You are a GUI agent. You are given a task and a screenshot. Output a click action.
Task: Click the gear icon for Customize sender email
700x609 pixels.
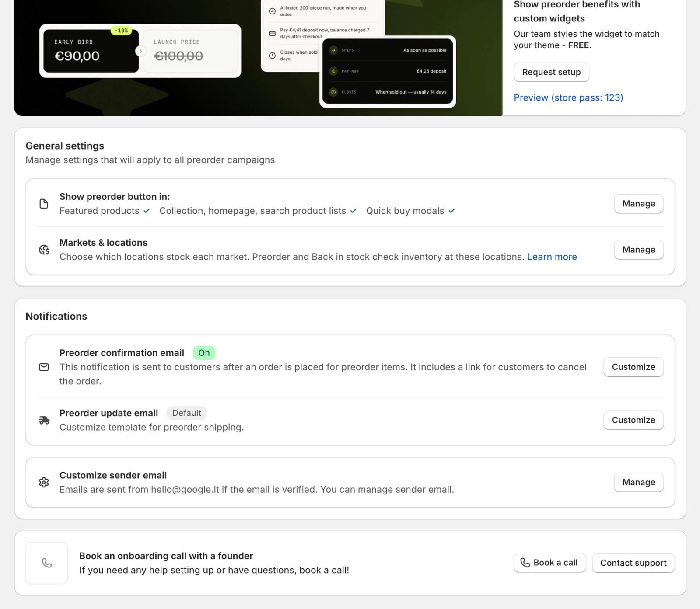(x=44, y=482)
